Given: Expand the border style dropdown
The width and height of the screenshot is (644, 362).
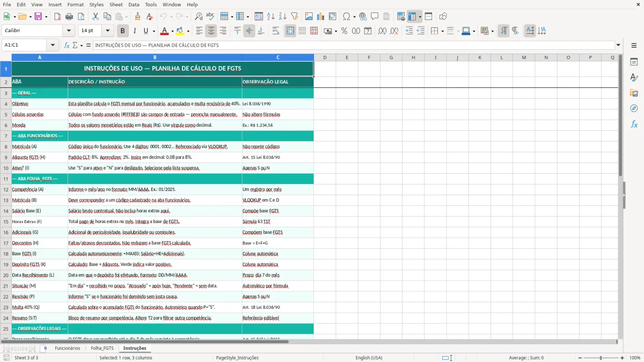Looking at the screenshot, I should [458, 31].
